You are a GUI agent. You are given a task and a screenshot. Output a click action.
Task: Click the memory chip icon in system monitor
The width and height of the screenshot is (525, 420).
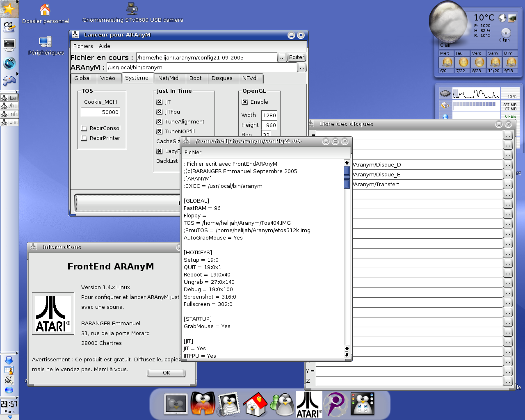click(x=445, y=105)
